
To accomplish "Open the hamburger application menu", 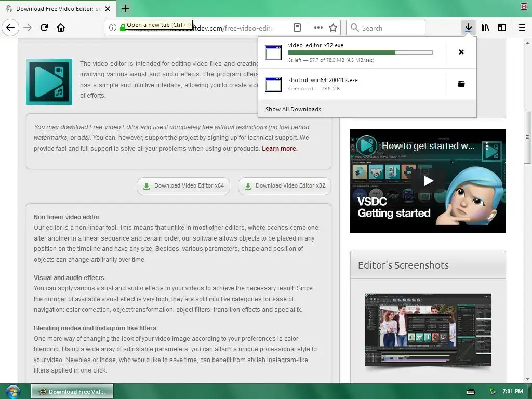I will (x=522, y=28).
